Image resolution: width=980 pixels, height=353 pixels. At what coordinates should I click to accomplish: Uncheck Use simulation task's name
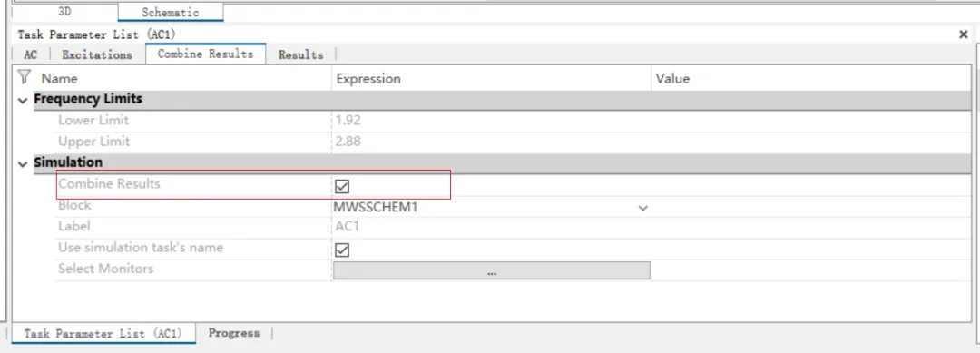342,250
